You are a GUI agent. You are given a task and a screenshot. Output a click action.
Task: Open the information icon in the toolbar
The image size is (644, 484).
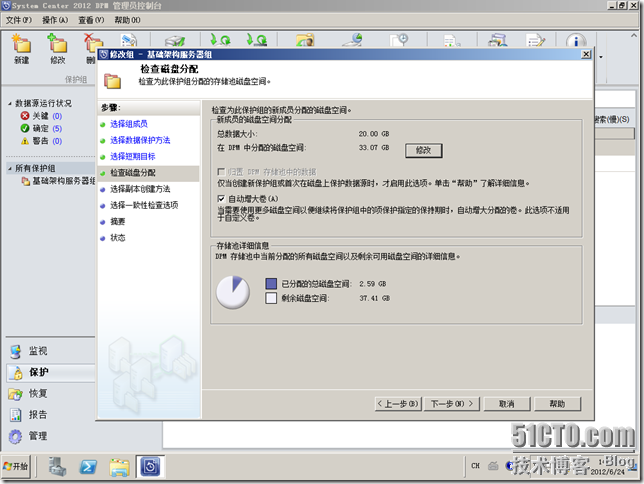tap(575, 41)
